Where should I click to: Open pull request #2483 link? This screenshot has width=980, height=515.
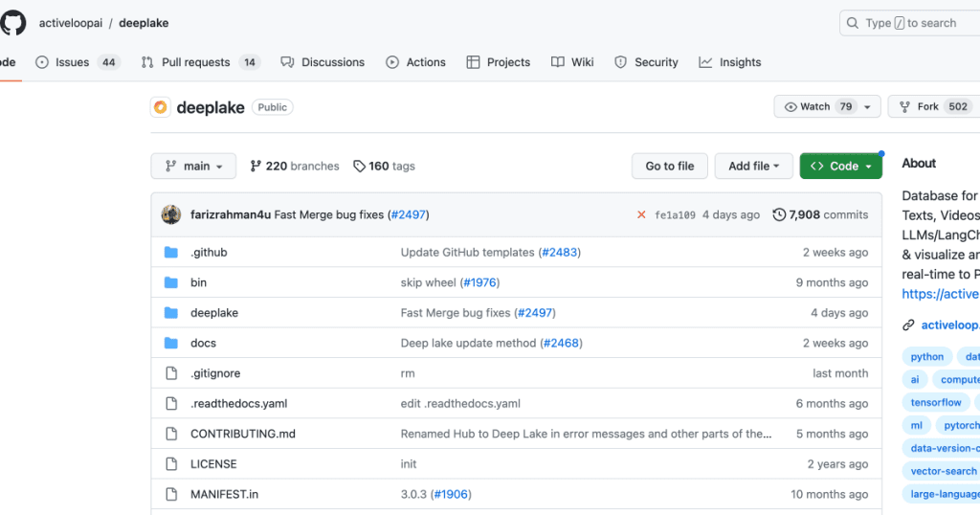coord(559,253)
